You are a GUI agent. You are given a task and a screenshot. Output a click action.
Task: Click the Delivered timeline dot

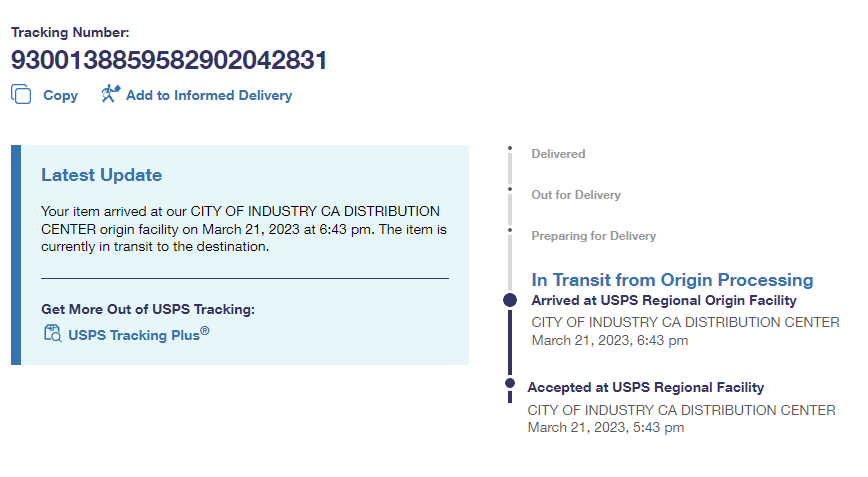(510, 149)
